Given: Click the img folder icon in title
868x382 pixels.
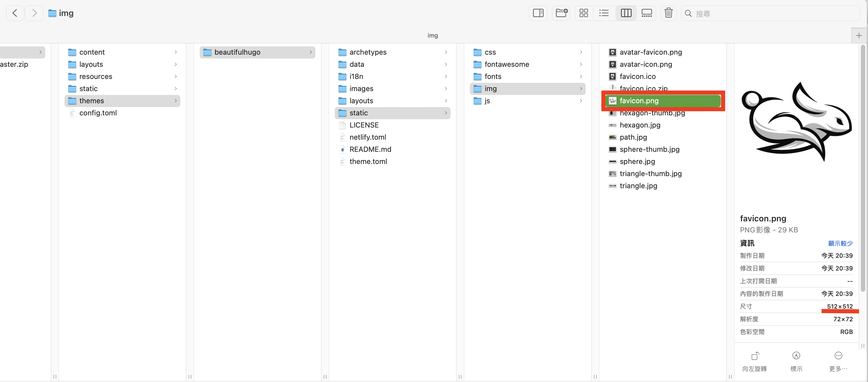Looking at the screenshot, I should (x=52, y=13).
